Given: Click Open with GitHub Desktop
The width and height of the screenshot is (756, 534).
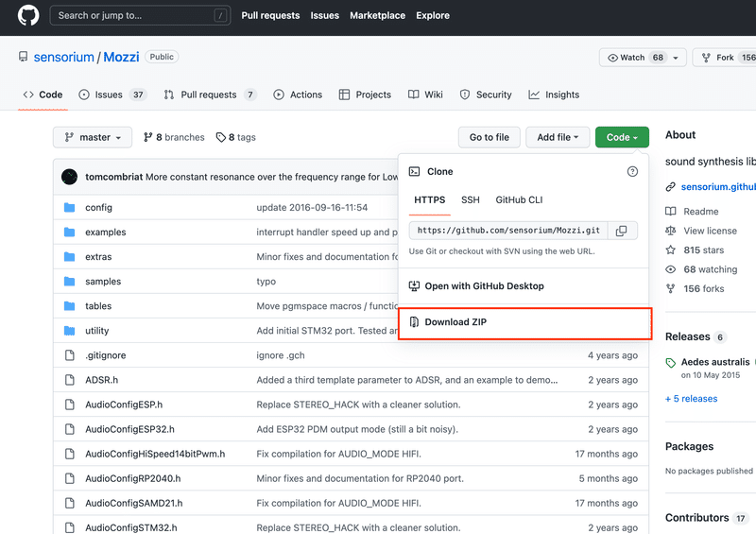Looking at the screenshot, I should [484, 286].
